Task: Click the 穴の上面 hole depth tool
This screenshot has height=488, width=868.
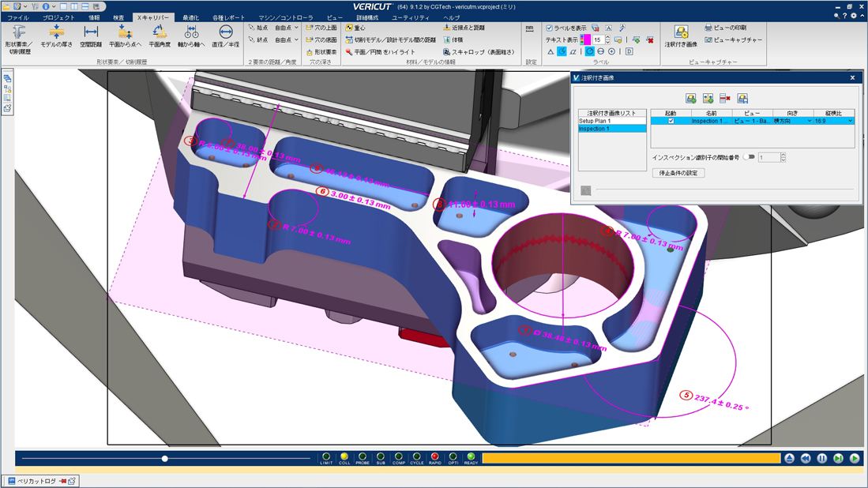Action: pyautogui.click(x=321, y=28)
